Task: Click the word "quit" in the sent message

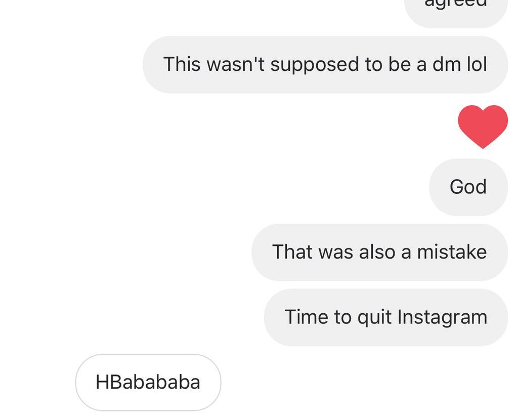Action: 374,317
